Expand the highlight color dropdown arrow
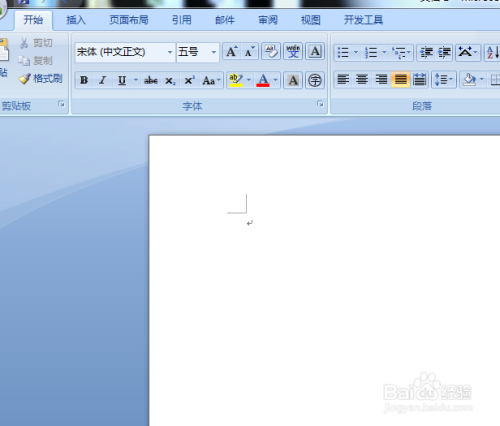This screenshot has width=500, height=426. point(249,80)
